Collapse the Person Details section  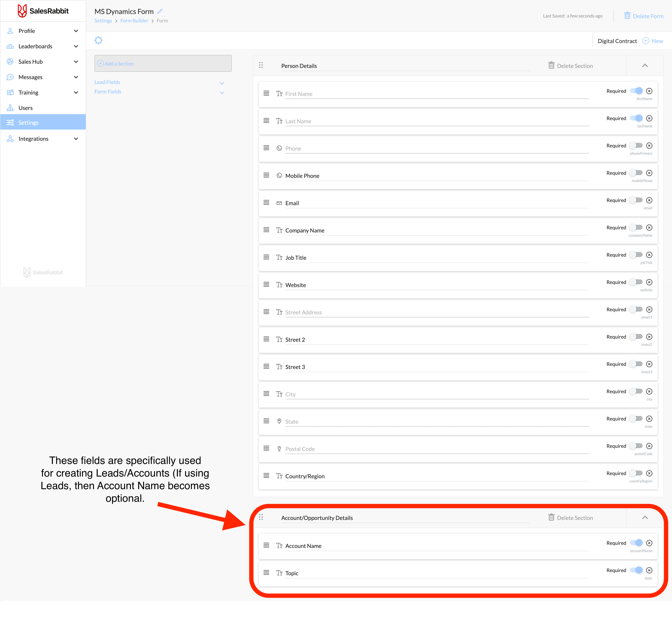coord(645,66)
